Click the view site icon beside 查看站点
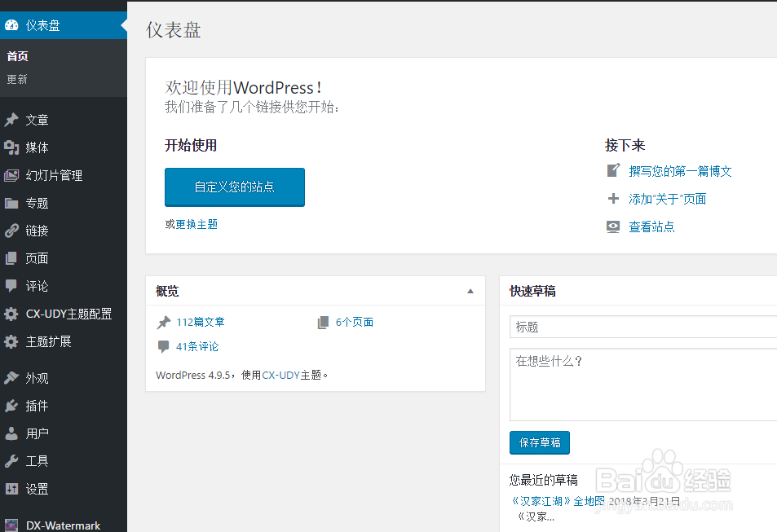 tap(613, 226)
